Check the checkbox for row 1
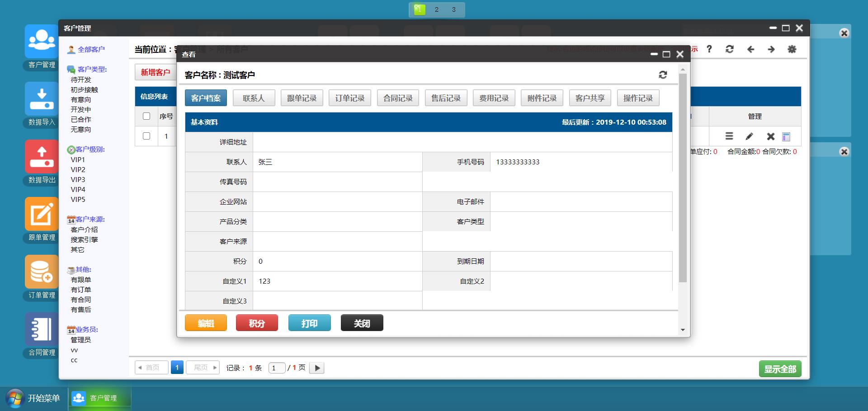This screenshot has width=868, height=411. [146, 136]
